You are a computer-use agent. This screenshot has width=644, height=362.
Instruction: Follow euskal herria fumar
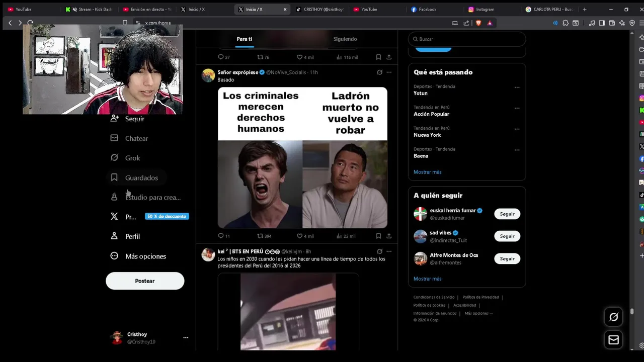point(507,214)
